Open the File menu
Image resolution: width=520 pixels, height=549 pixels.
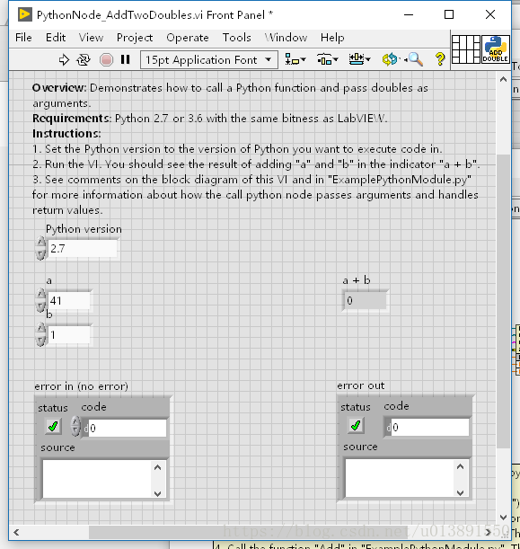click(x=23, y=37)
